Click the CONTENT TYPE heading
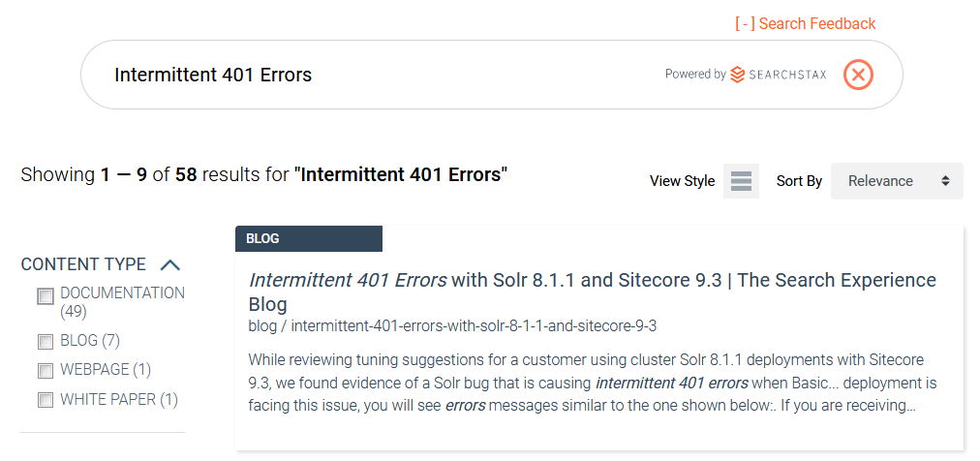The height and width of the screenshot is (461, 980). click(83, 264)
